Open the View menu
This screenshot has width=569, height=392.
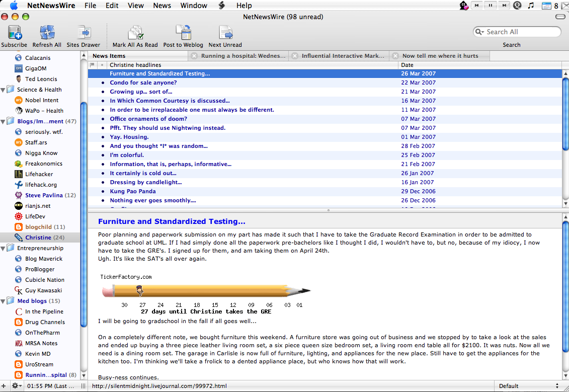(136, 6)
